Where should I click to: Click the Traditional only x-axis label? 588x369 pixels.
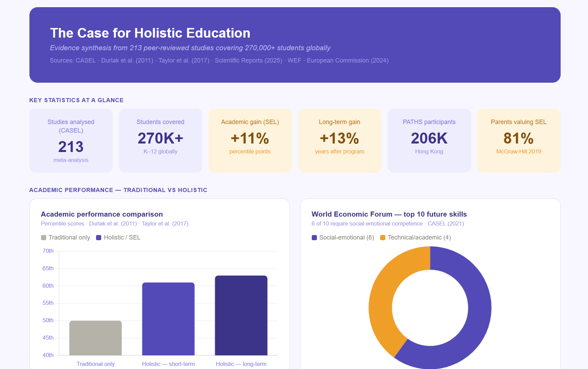tap(96, 364)
